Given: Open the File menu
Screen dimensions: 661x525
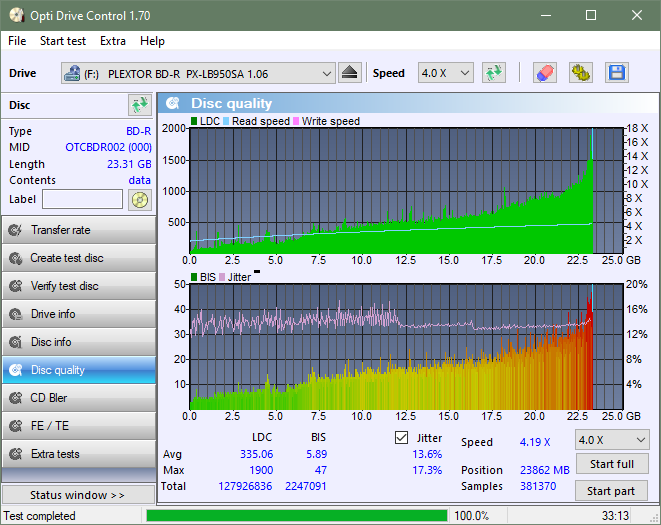Looking at the screenshot, I should click(17, 41).
